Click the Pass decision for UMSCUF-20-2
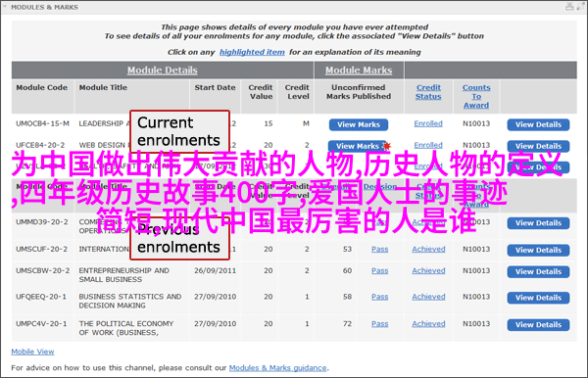Screen dimensions: 588x378 [380, 249]
